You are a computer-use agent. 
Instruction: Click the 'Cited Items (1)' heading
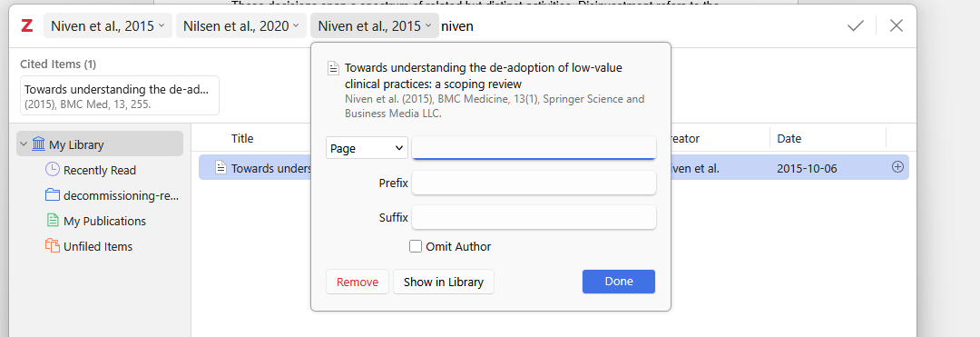tap(58, 64)
